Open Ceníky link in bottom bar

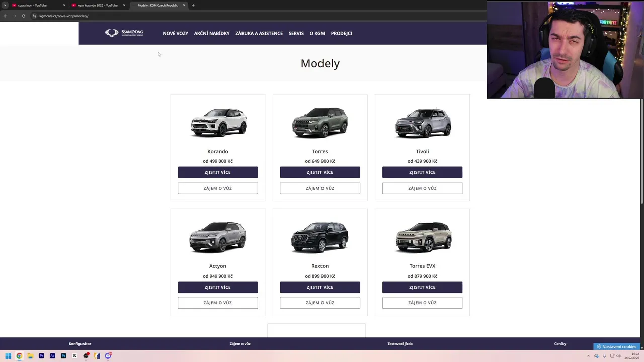coord(560,344)
